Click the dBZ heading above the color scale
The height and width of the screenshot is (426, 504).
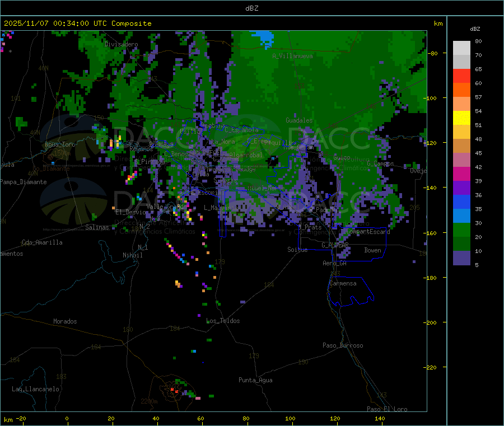[475, 29]
